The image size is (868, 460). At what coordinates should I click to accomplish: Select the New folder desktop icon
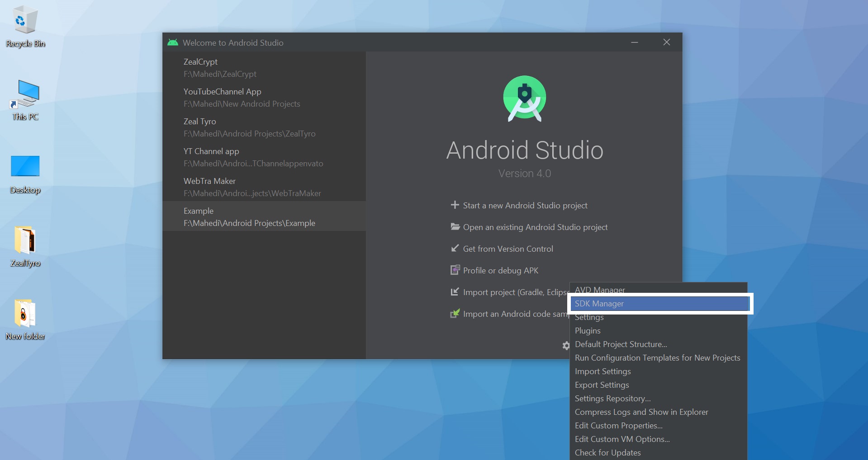pyautogui.click(x=25, y=320)
